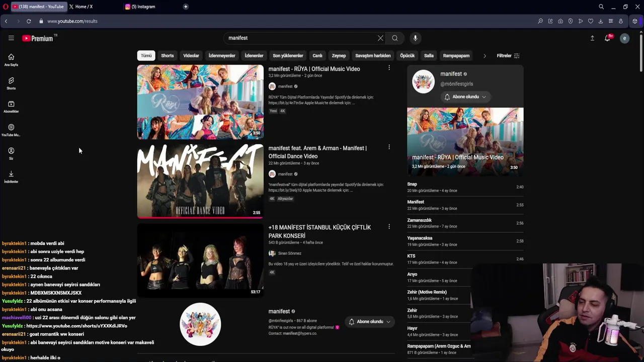Screen dimensions: 644x362
Task: Expand filter chips with right chevron
Action: pos(485,56)
